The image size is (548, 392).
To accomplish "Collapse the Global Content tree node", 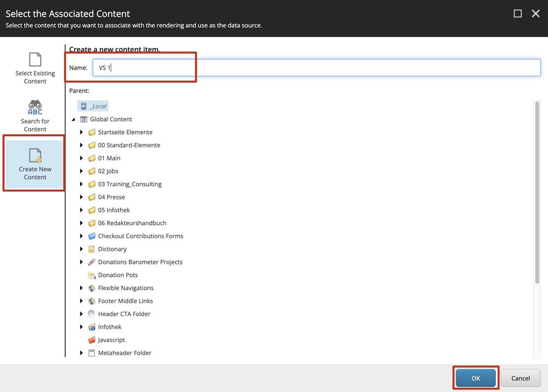I will pos(73,119).
